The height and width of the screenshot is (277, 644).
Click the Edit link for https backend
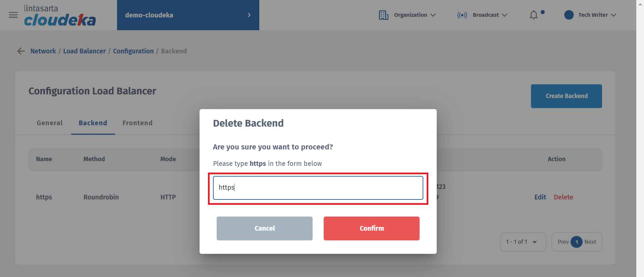click(540, 197)
